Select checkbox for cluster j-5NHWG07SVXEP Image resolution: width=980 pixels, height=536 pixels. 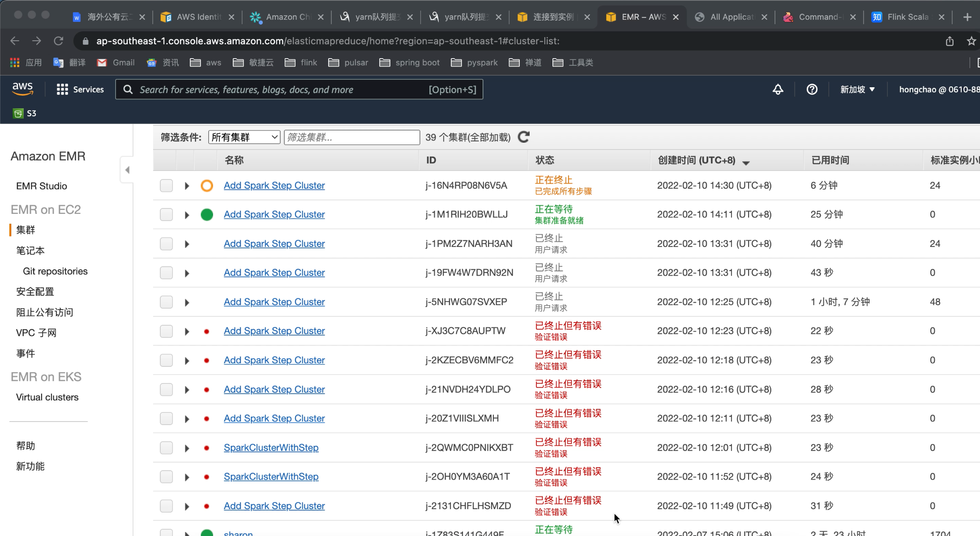[167, 302]
